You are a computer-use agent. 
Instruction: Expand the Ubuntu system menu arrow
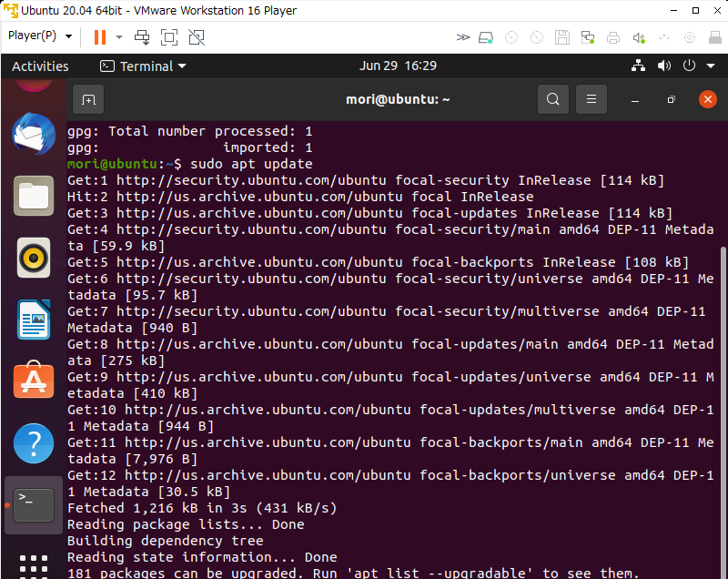(711, 66)
